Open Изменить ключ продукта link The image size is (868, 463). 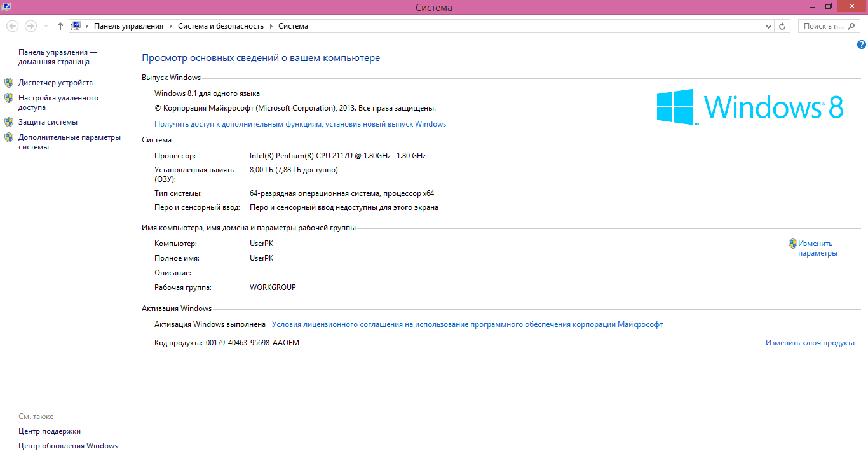[810, 343]
